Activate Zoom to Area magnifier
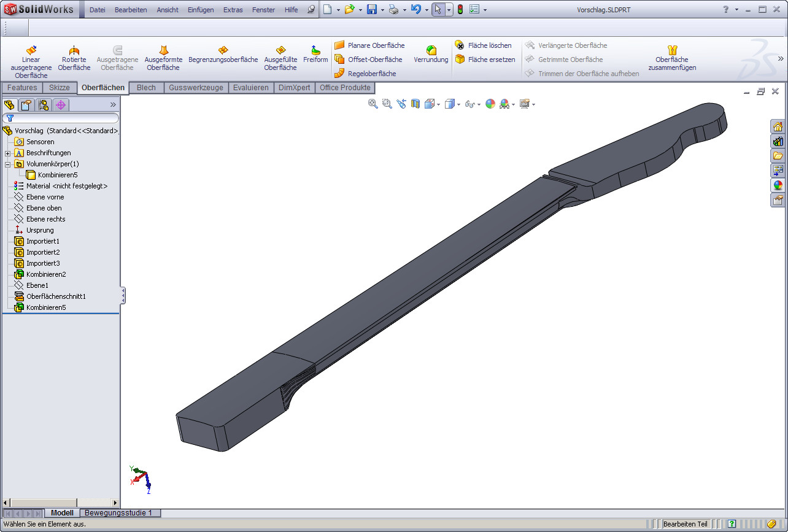The width and height of the screenshot is (788, 532). [387, 104]
